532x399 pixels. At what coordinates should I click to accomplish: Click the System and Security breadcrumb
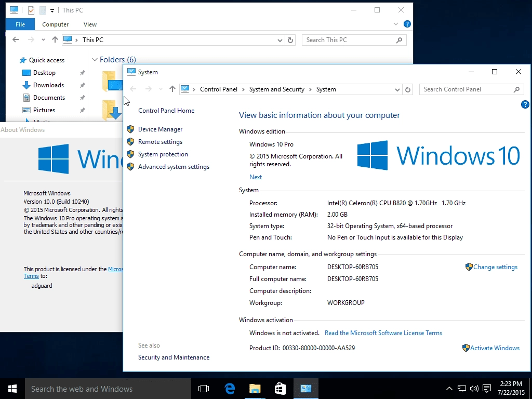pos(276,89)
